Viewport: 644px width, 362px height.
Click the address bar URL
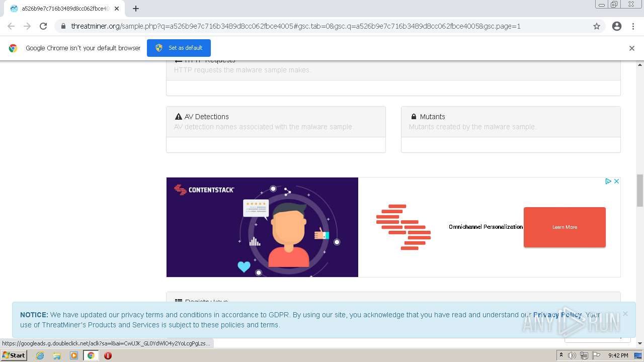click(x=295, y=26)
